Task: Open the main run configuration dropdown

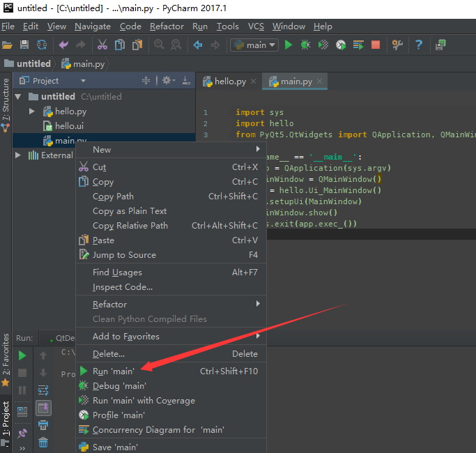Action: [254, 45]
